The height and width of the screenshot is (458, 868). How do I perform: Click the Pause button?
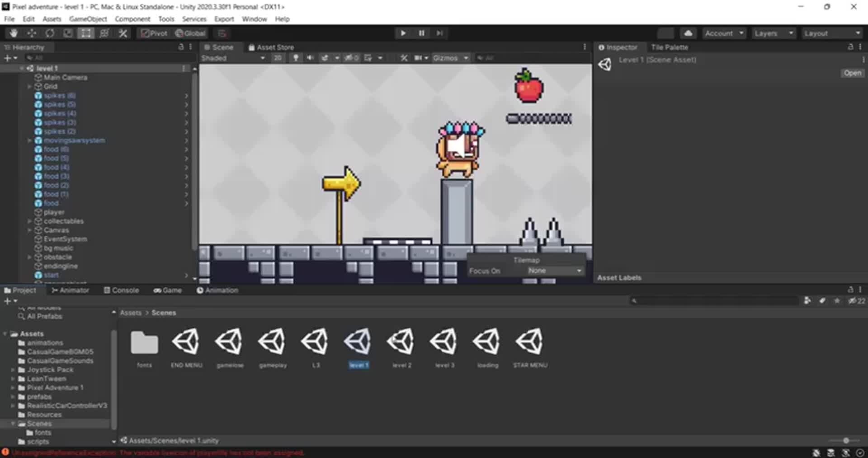point(421,33)
